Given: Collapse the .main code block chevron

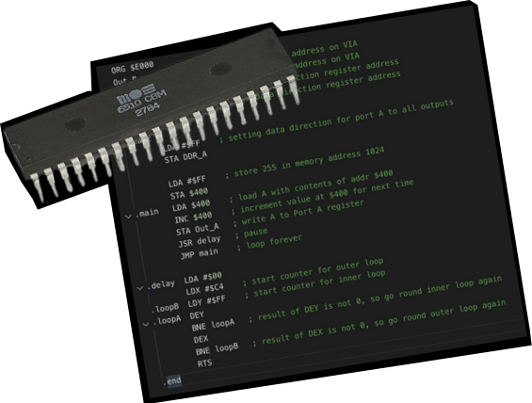Looking at the screenshot, I should (x=128, y=216).
